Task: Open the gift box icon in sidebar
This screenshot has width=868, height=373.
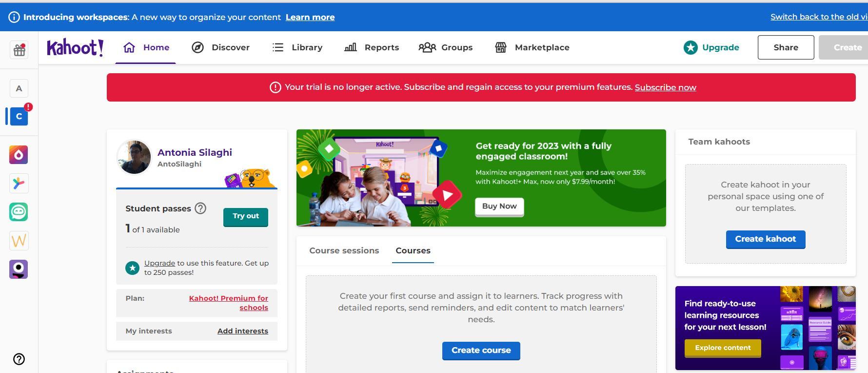Action: [19, 50]
